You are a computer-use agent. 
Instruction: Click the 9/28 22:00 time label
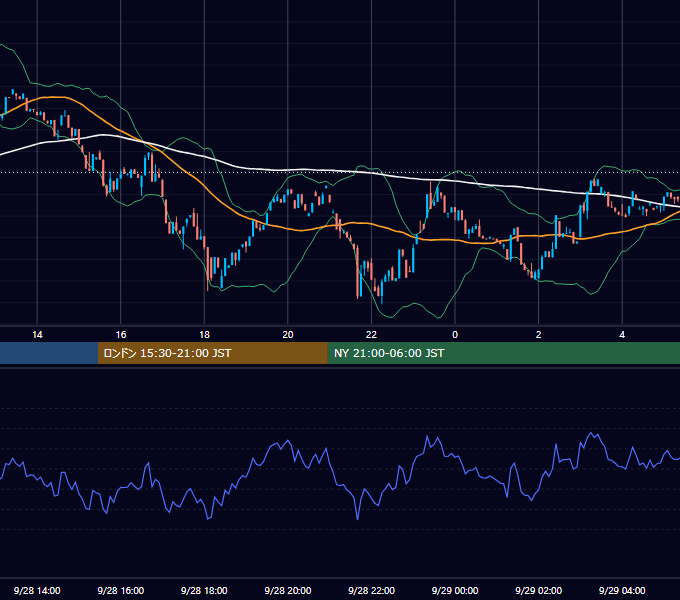point(371,590)
